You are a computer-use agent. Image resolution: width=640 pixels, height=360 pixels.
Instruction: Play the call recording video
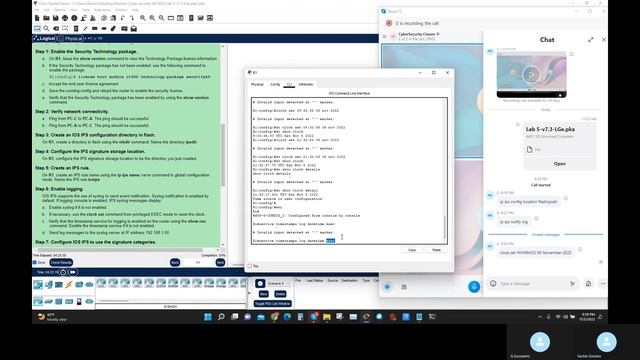tap(531, 74)
